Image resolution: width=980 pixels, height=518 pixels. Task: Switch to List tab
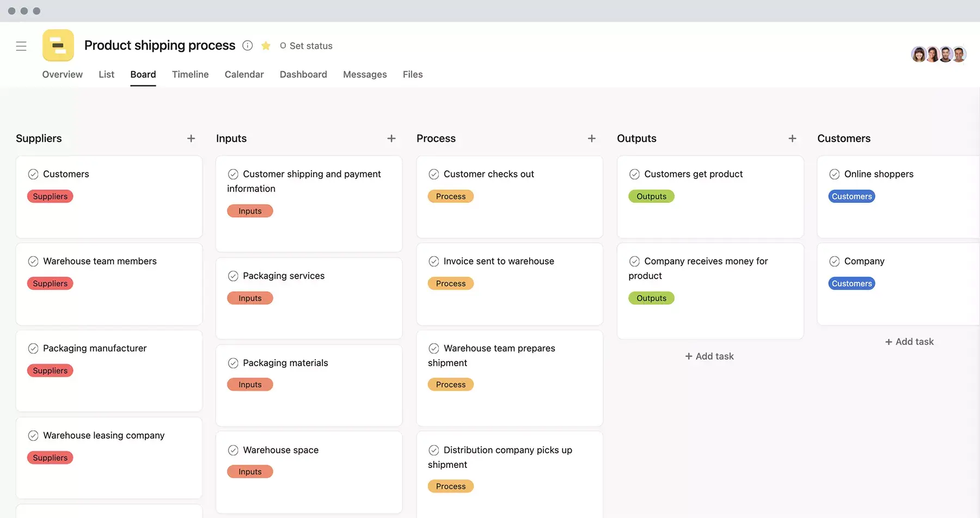[107, 75]
